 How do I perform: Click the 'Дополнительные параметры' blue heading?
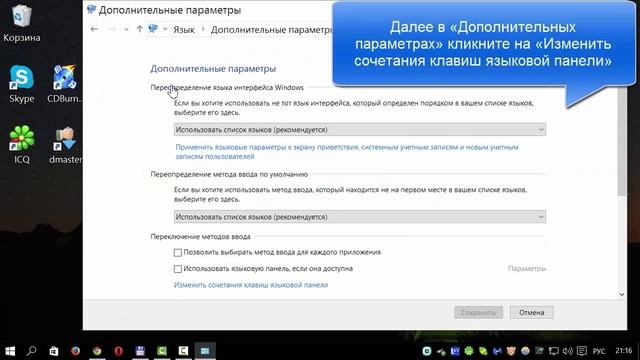(x=213, y=69)
